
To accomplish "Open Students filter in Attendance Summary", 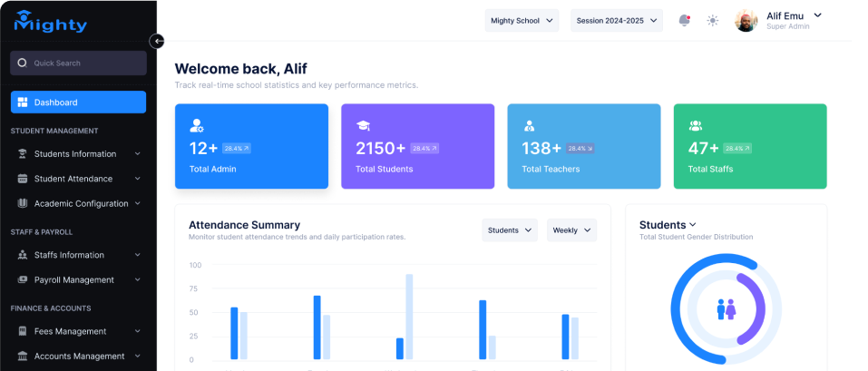I will (509, 230).
